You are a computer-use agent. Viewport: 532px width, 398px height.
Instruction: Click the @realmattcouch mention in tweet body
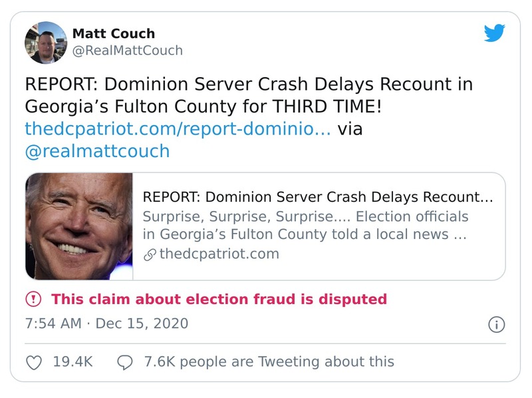[97, 151]
